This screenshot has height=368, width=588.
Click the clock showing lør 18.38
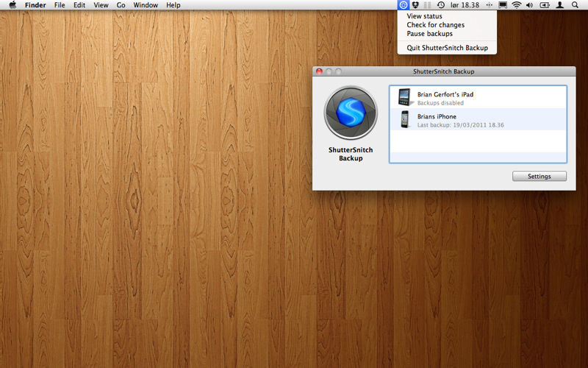[465, 5]
